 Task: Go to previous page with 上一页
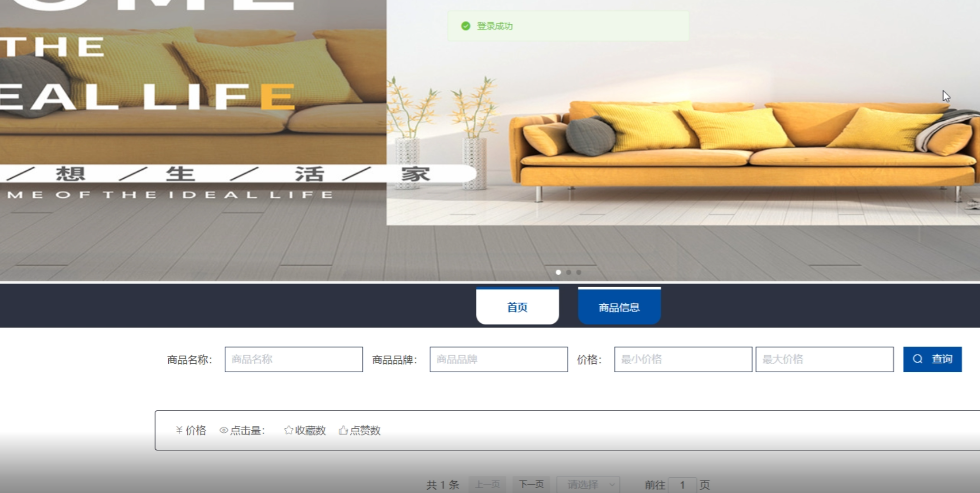point(487,484)
